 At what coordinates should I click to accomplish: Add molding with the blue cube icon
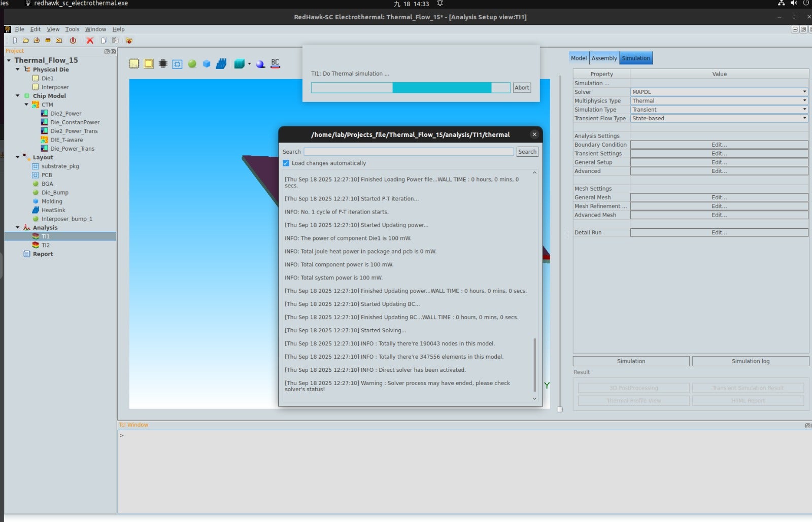tap(207, 64)
